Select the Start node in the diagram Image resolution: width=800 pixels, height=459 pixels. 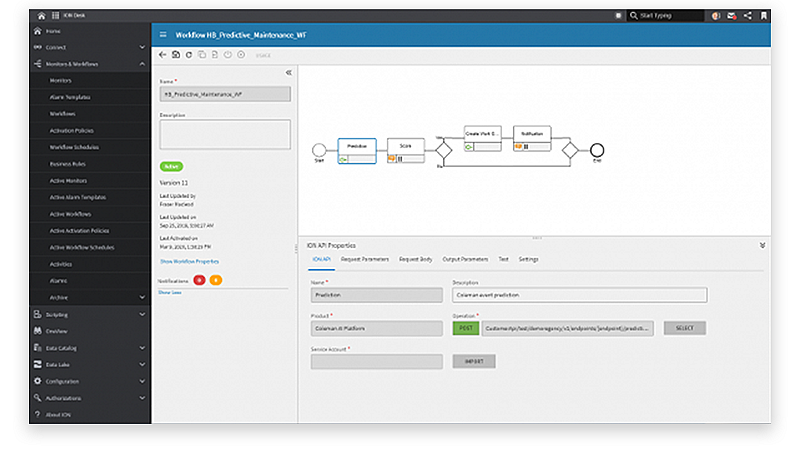(x=319, y=150)
